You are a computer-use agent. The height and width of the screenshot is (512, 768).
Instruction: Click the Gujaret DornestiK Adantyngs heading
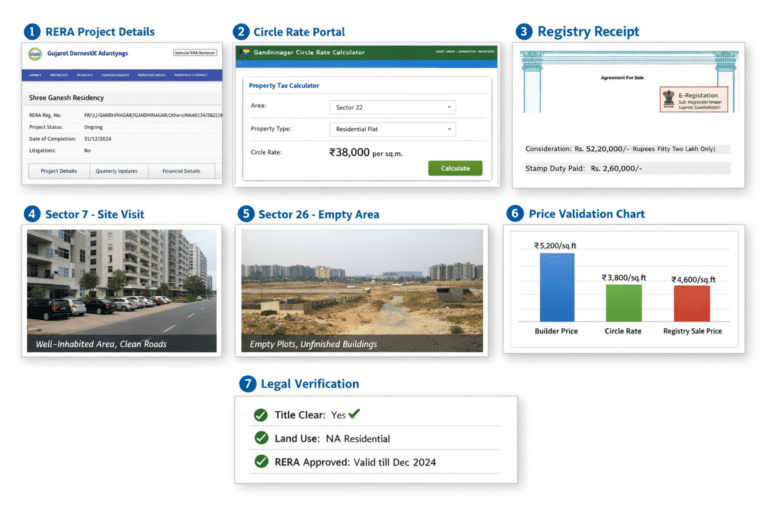[88, 53]
